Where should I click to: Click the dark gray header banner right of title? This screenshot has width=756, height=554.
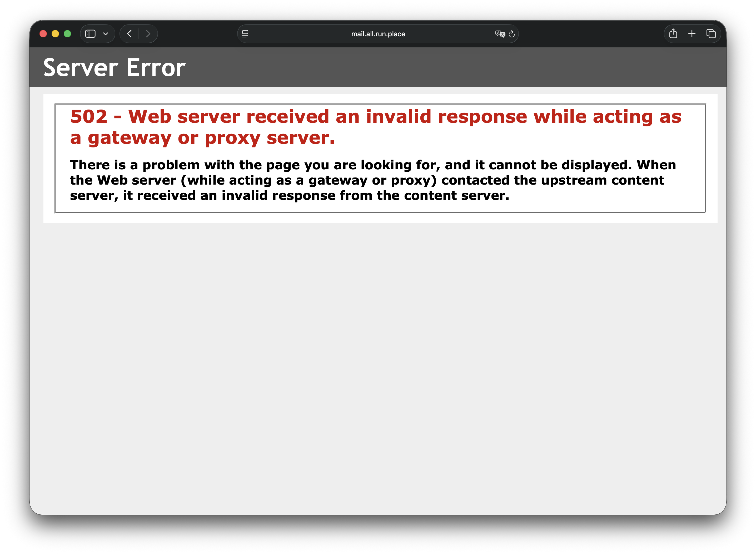pos(469,67)
